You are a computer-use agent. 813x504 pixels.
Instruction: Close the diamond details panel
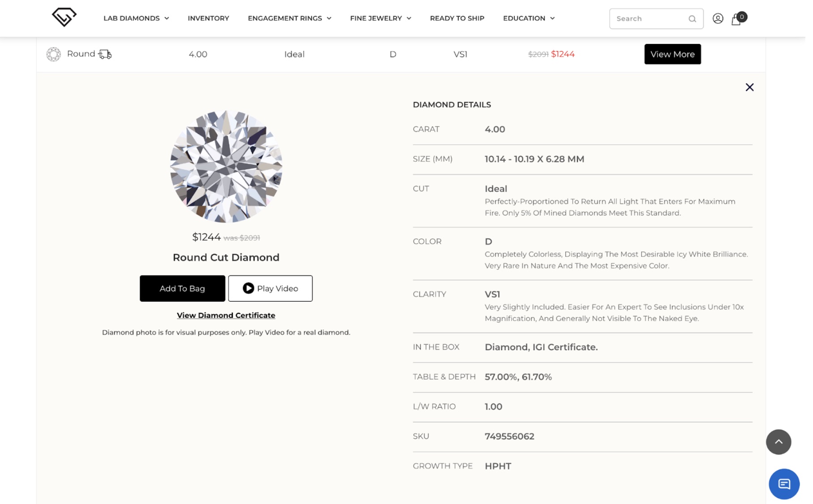tap(749, 87)
